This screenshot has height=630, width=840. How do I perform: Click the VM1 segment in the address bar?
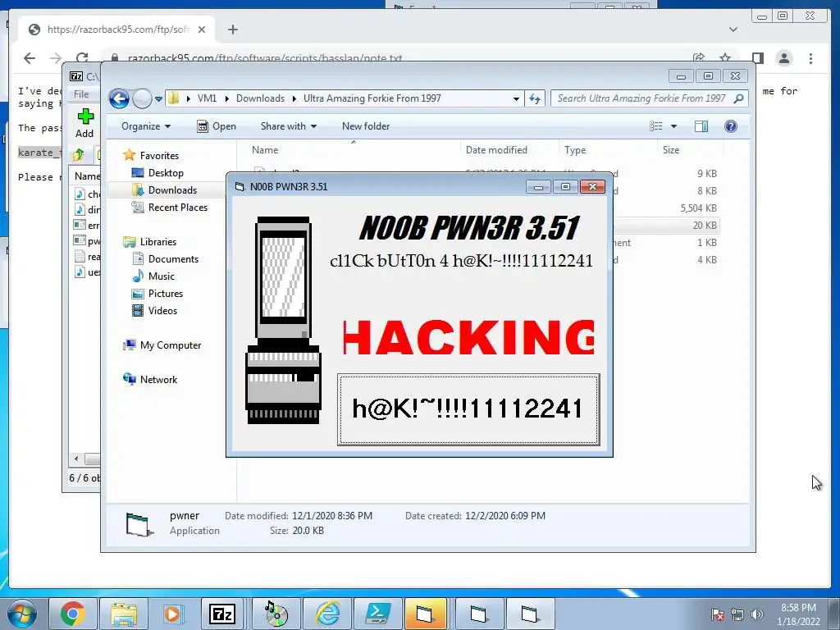point(207,98)
